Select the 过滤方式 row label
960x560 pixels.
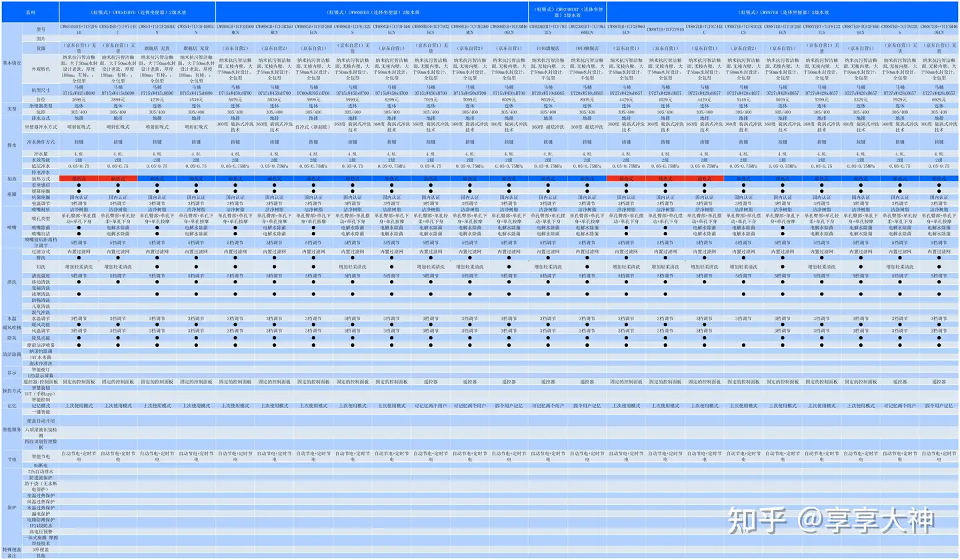(x=41, y=251)
